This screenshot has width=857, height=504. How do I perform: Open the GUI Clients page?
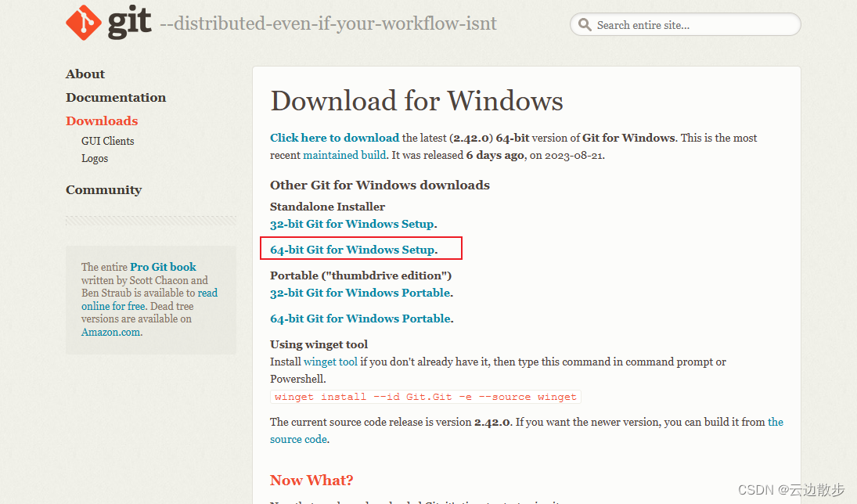click(108, 141)
